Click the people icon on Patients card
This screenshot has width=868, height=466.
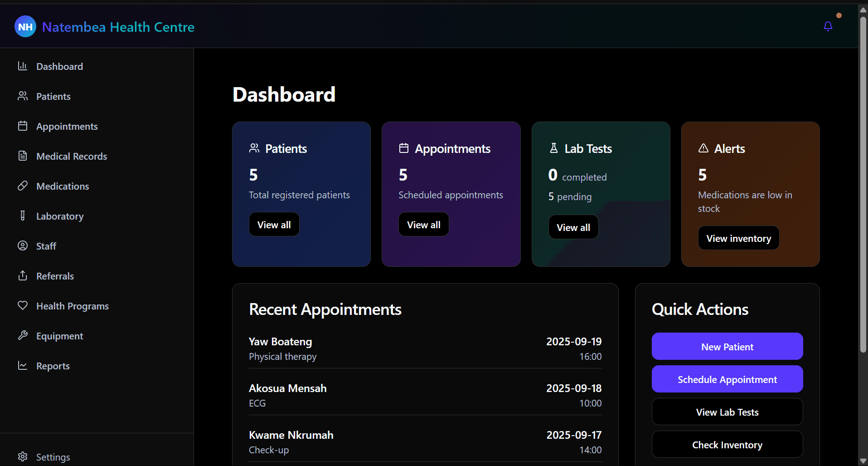click(x=254, y=148)
